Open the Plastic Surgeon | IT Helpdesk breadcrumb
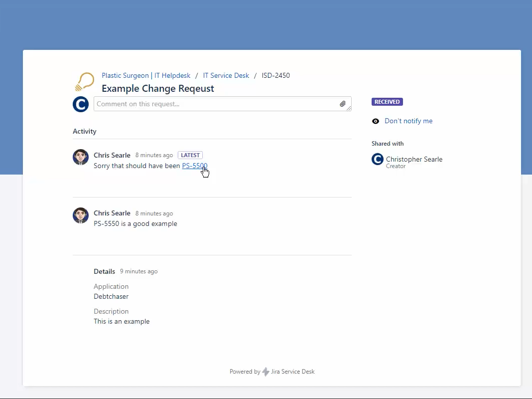This screenshot has width=532, height=399. coord(146,75)
